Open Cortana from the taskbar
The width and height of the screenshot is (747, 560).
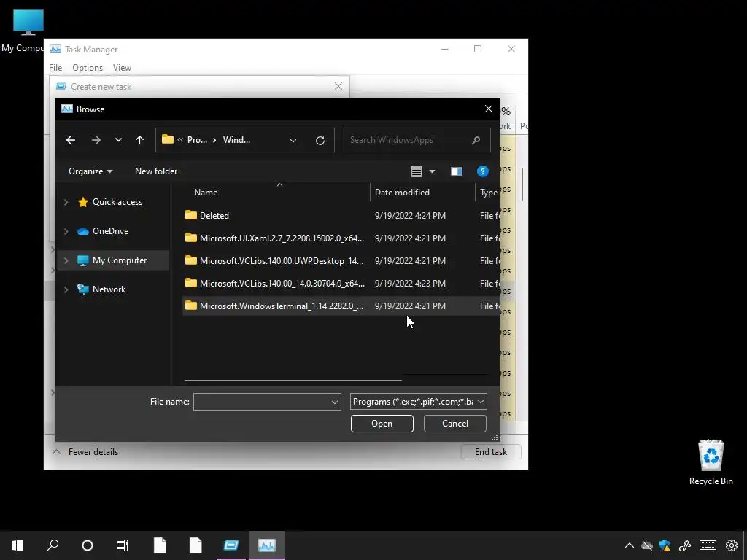88,545
